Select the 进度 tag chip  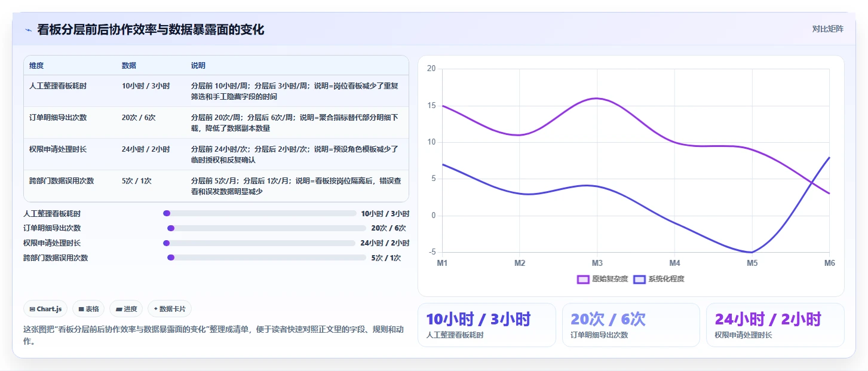tap(126, 309)
